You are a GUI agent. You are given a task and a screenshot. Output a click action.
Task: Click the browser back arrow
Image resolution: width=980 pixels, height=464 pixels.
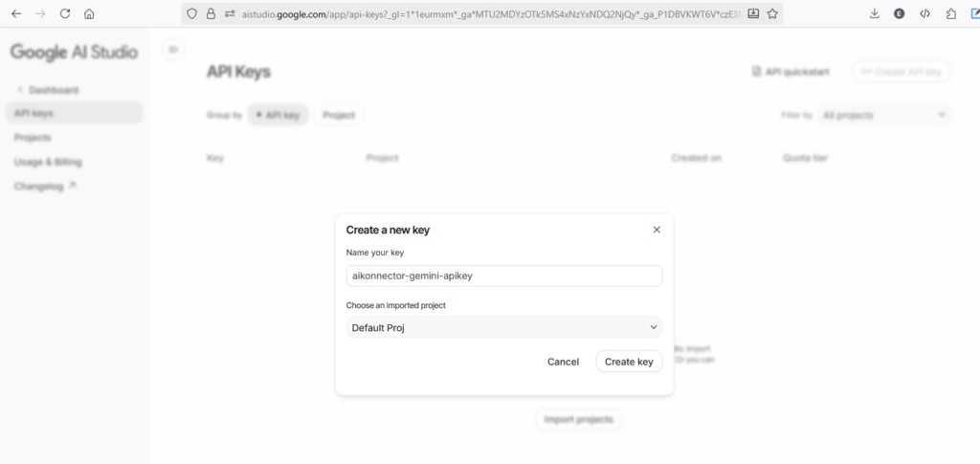coord(16,13)
